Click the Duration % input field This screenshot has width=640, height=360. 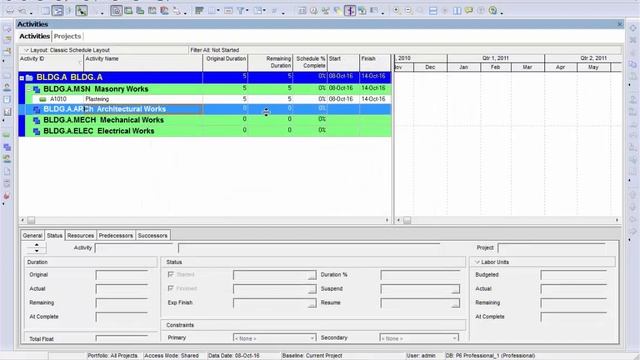click(420, 275)
